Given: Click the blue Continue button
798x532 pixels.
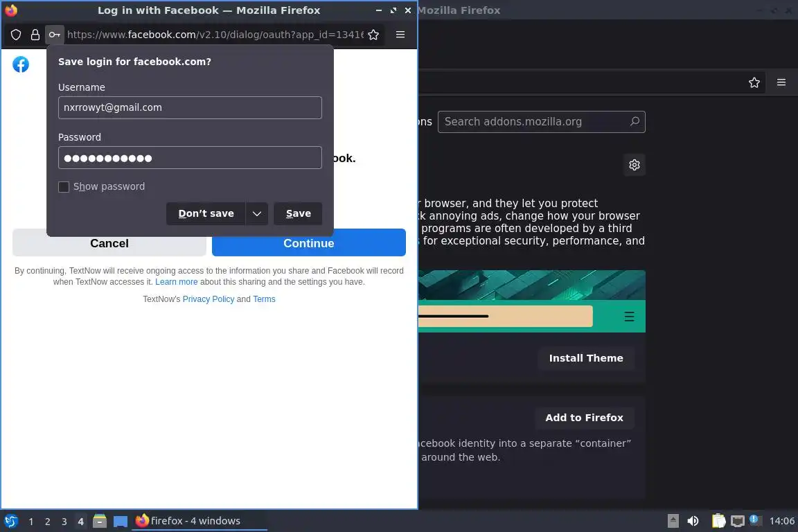Looking at the screenshot, I should (309, 243).
